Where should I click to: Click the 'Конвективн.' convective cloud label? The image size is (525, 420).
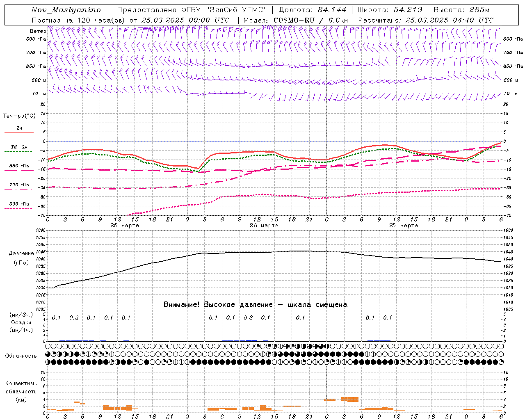click(21, 383)
